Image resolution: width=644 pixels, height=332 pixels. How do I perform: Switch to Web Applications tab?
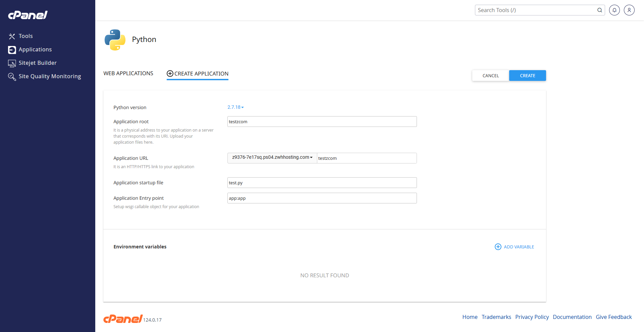128,73
